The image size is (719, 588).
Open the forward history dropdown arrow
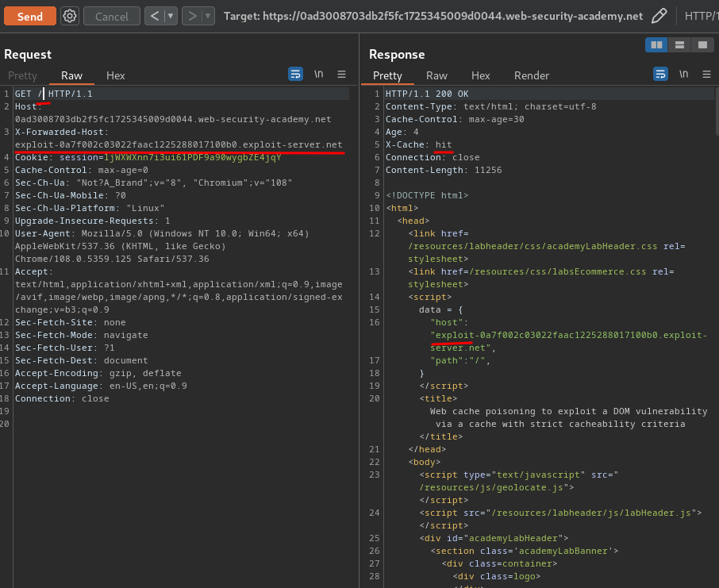[208, 16]
